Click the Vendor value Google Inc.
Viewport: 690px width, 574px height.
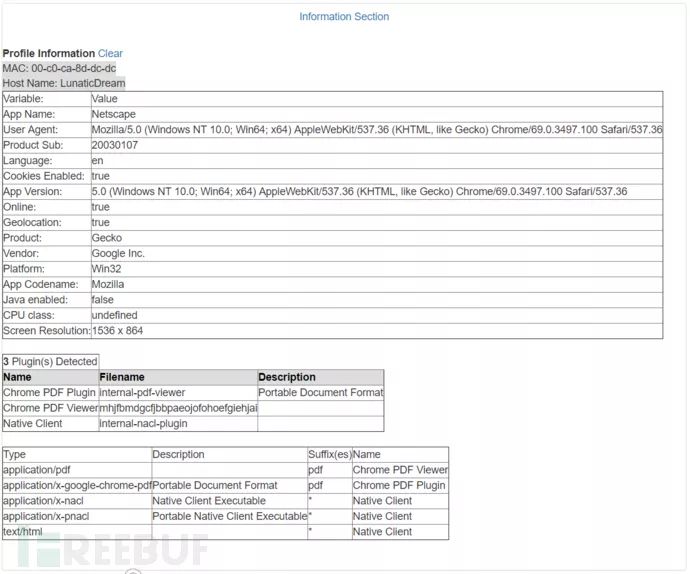[x=118, y=254]
